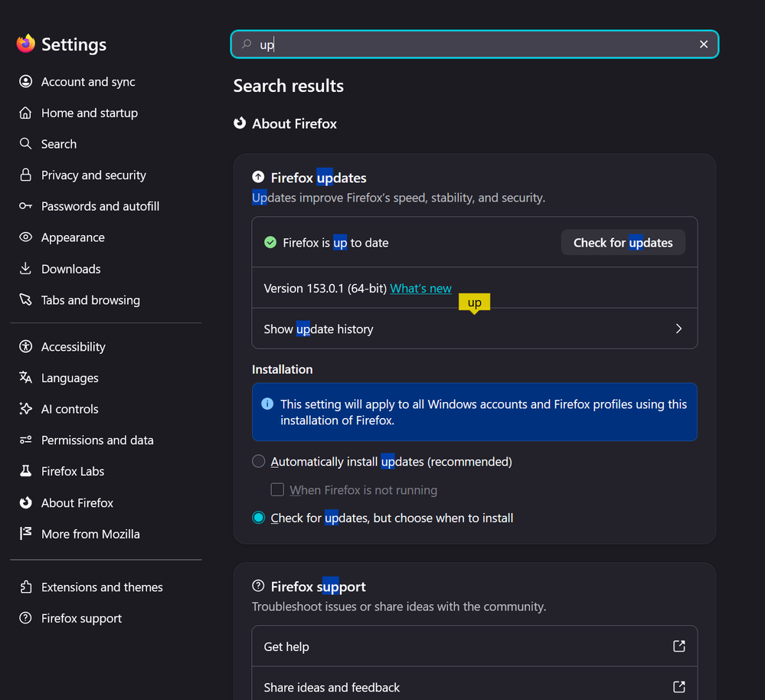
Task: Click the external-link icon beside Get help
Action: tap(679, 646)
